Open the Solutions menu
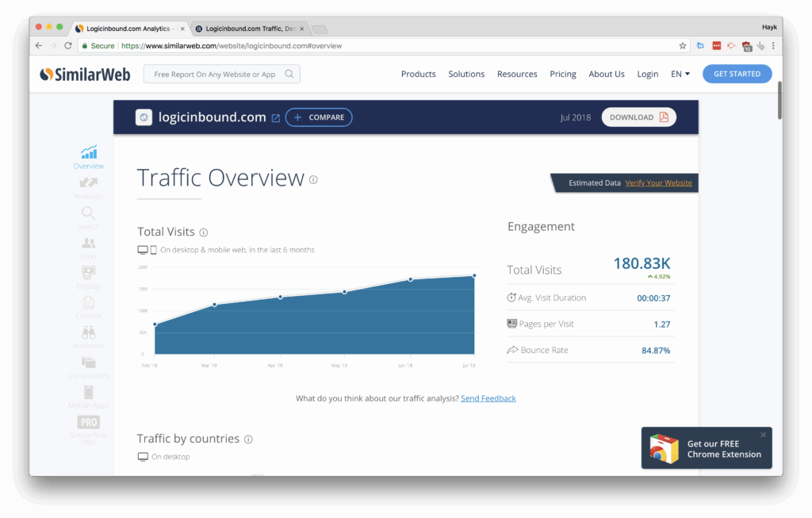This screenshot has height=518, width=812. point(466,74)
